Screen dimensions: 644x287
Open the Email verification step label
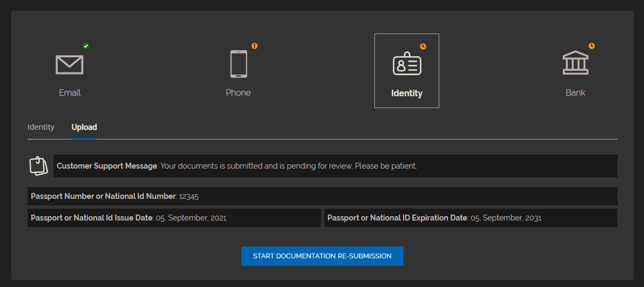coord(70,92)
